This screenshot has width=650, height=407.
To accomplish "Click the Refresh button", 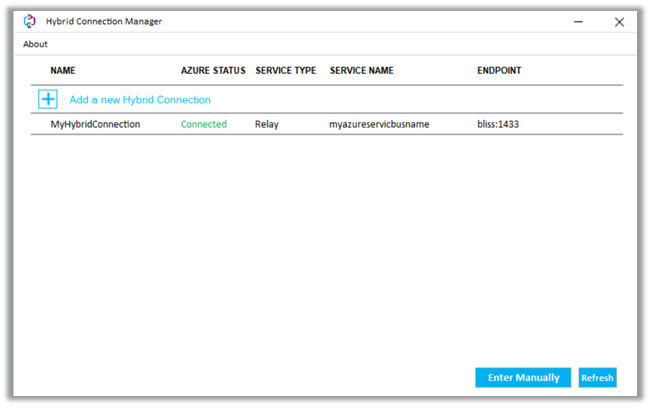I will point(597,378).
